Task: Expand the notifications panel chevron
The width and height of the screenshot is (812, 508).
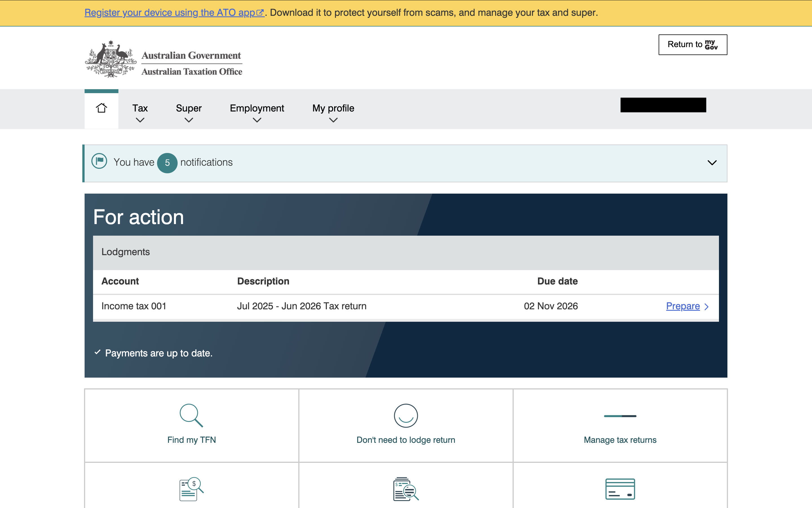Action: click(x=712, y=163)
